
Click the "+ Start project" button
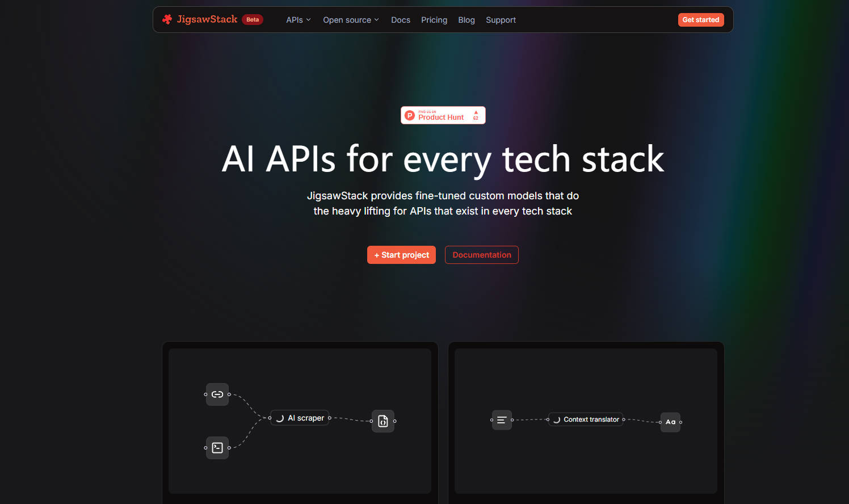(401, 254)
